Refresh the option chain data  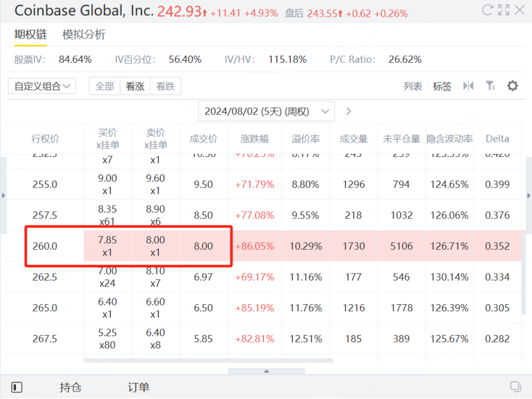487,10
